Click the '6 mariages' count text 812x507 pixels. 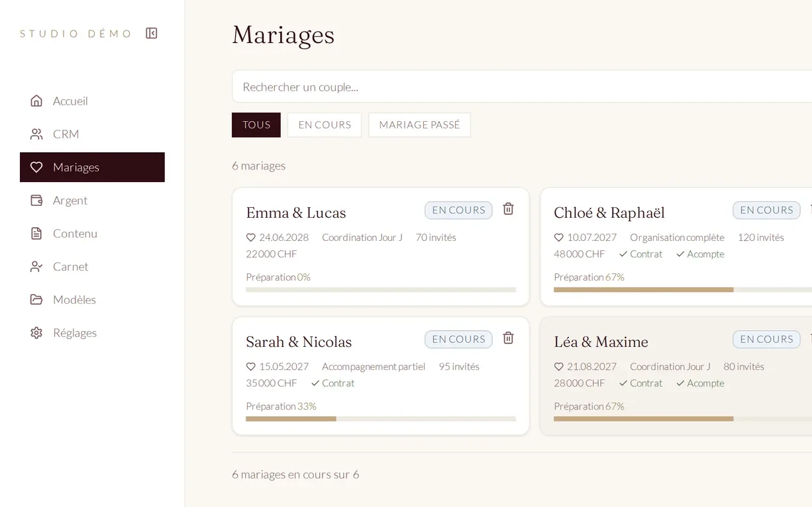click(x=259, y=165)
